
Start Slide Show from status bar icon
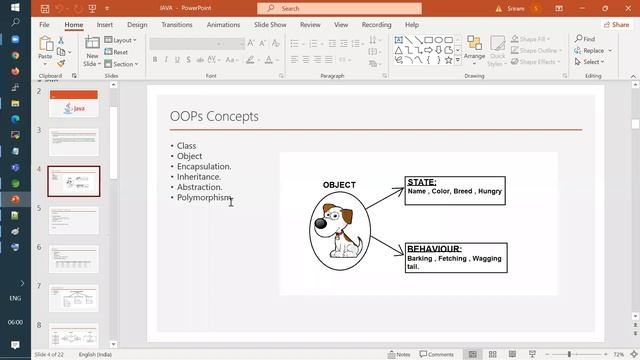[x=532, y=354]
